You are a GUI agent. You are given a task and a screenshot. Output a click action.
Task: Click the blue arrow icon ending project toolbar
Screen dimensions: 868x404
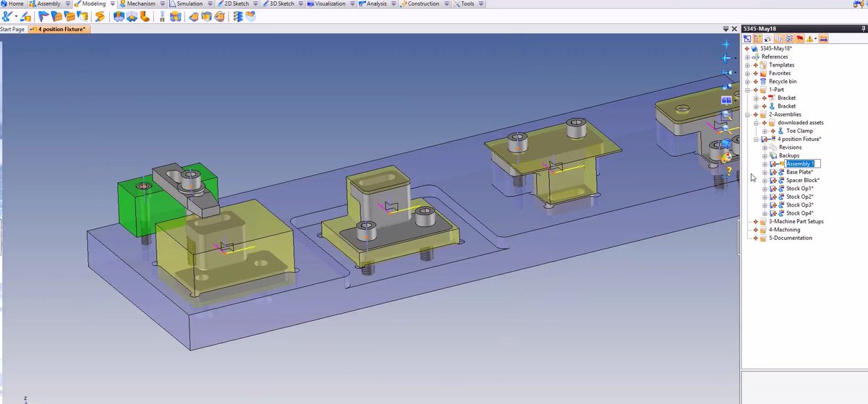[x=823, y=39]
